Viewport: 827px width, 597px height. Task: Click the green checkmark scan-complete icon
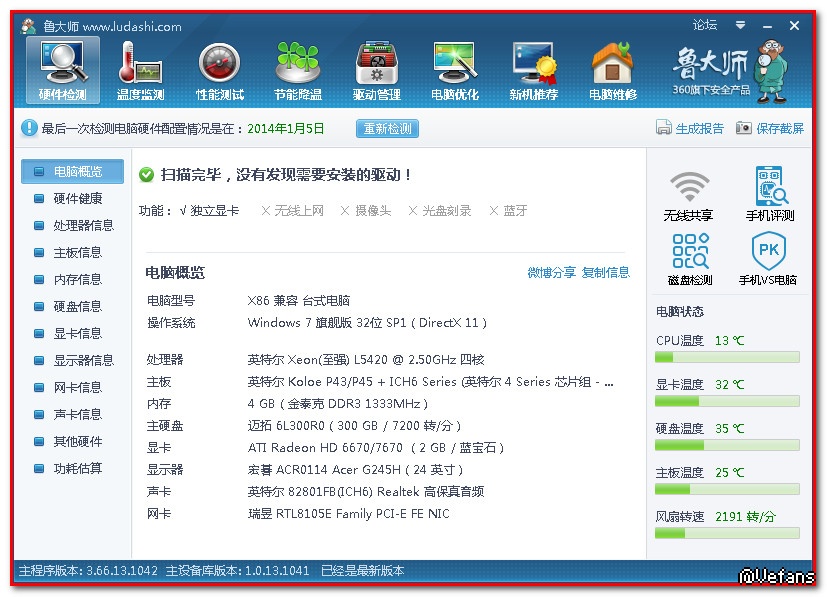pyautogui.click(x=146, y=175)
